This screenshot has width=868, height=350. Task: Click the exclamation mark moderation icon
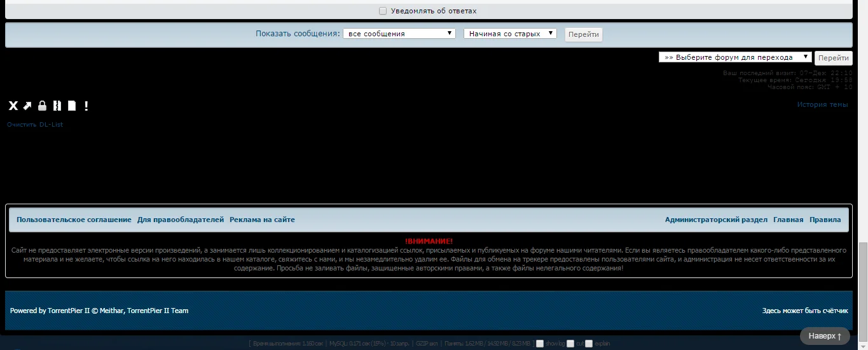tap(86, 106)
